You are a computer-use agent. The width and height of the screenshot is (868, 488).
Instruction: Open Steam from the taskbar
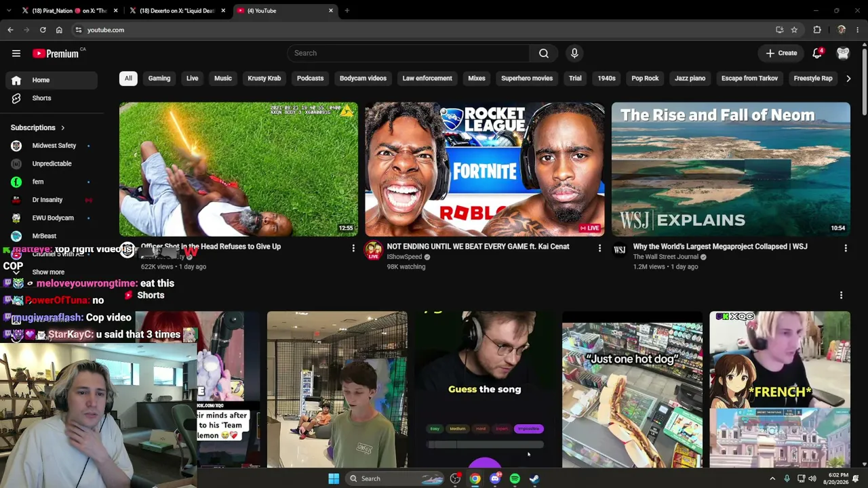pyautogui.click(x=534, y=479)
